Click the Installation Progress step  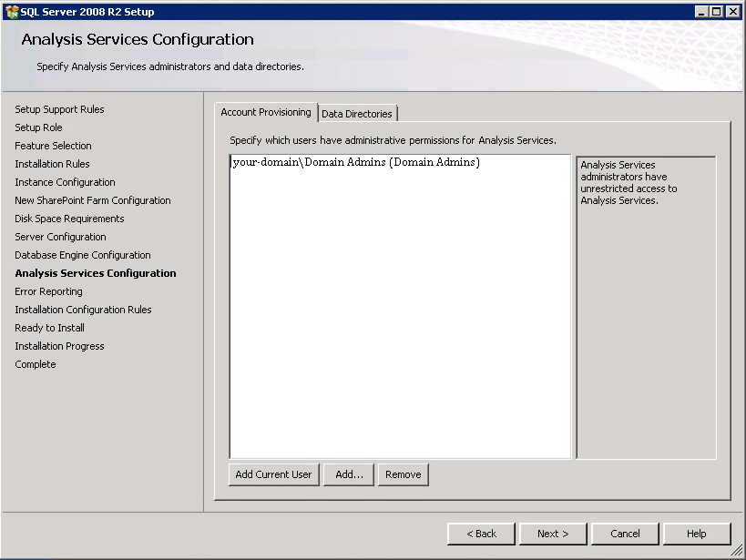coord(59,346)
